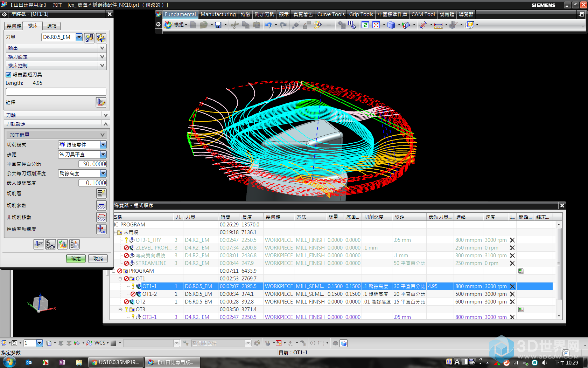Open the 切削層 cut levels dialog
Image resolution: width=588 pixels, height=368 pixels.
coord(101,193)
